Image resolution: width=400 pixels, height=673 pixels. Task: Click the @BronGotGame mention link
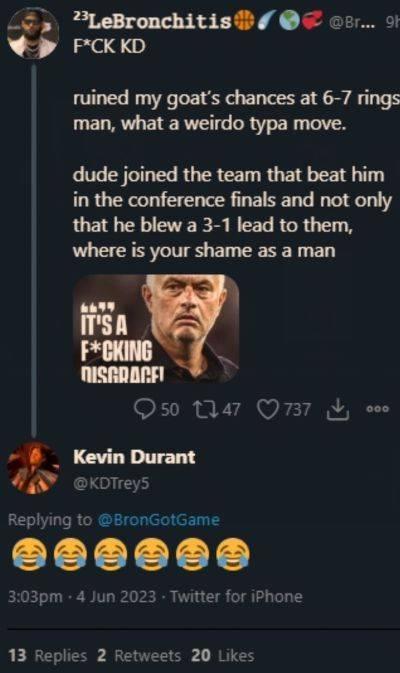pos(159,520)
